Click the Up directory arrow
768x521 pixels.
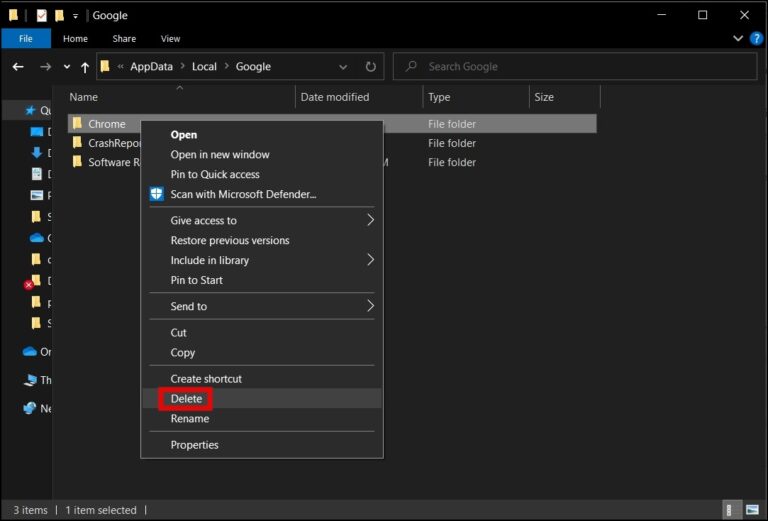point(85,67)
